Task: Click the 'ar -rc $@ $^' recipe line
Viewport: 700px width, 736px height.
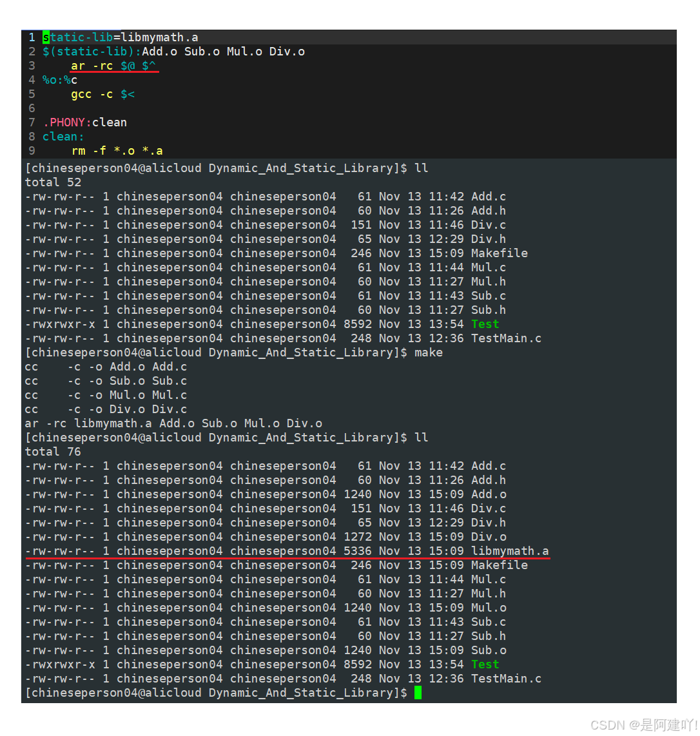Action: tap(113, 66)
